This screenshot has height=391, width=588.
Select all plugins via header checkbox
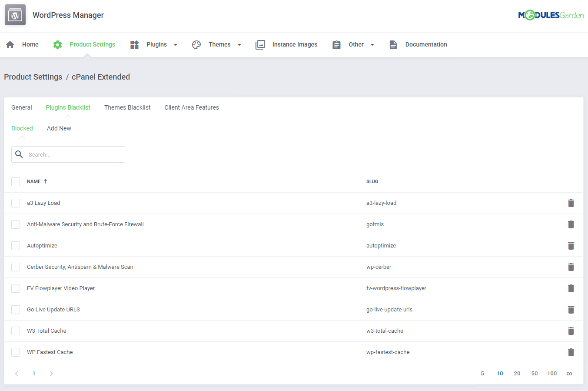pyautogui.click(x=16, y=181)
